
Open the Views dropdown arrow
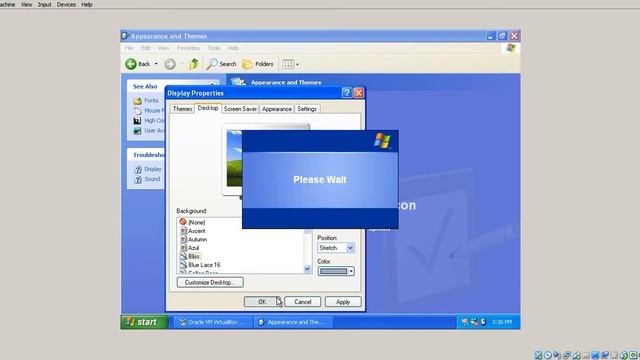pos(298,64)
